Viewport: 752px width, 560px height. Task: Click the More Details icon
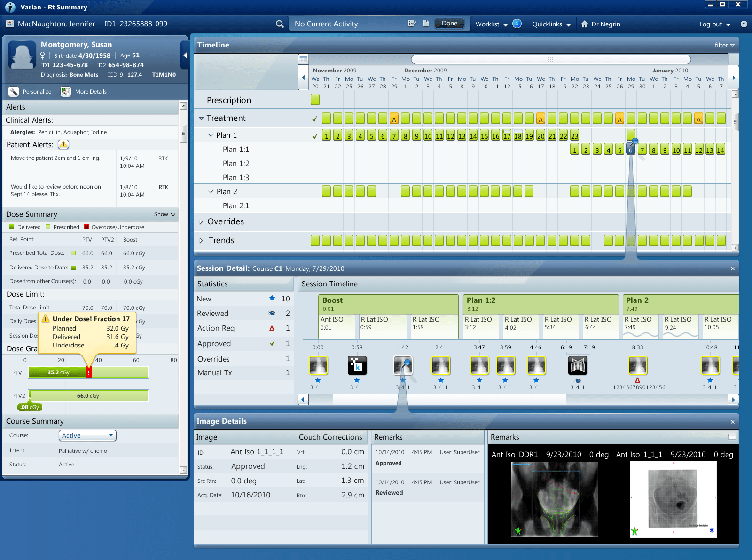click(x=65, y=92)
